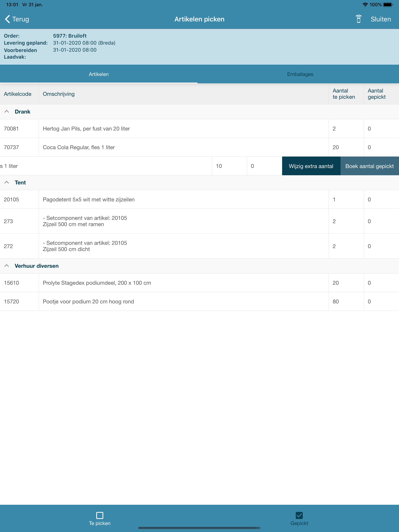Select Pootje voor podium 20 cm row

pyautogui.click(x=199, y=301)
